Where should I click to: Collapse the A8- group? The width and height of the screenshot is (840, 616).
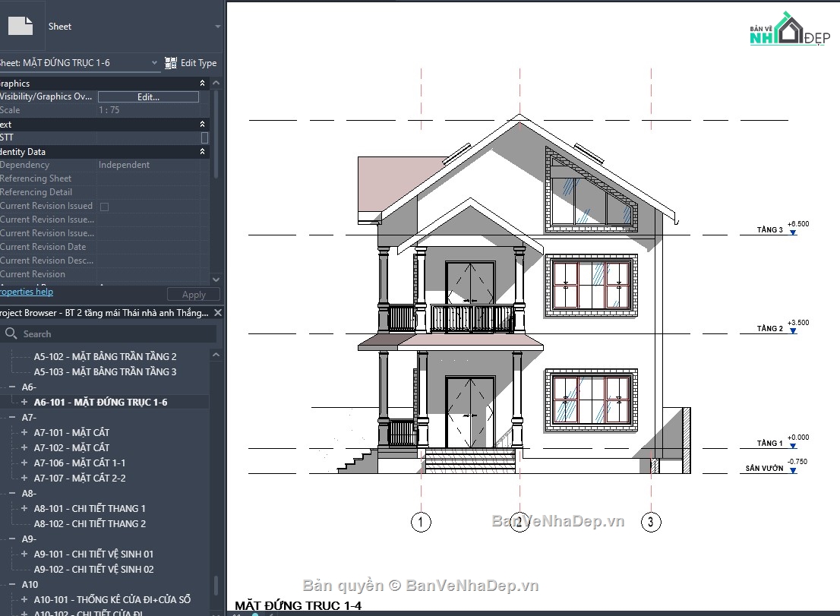point(12,494)
